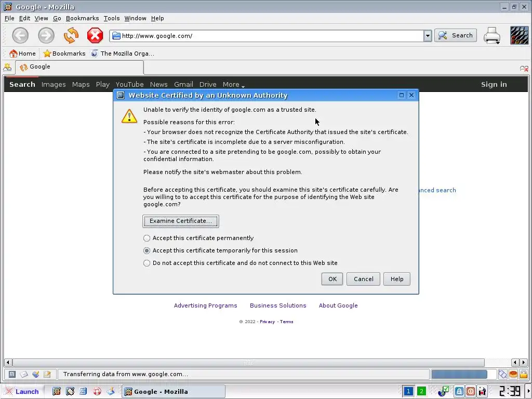Select Do not accept this certificate option
This screenshot has height=399, width=532.
click(x=241, y=263)
